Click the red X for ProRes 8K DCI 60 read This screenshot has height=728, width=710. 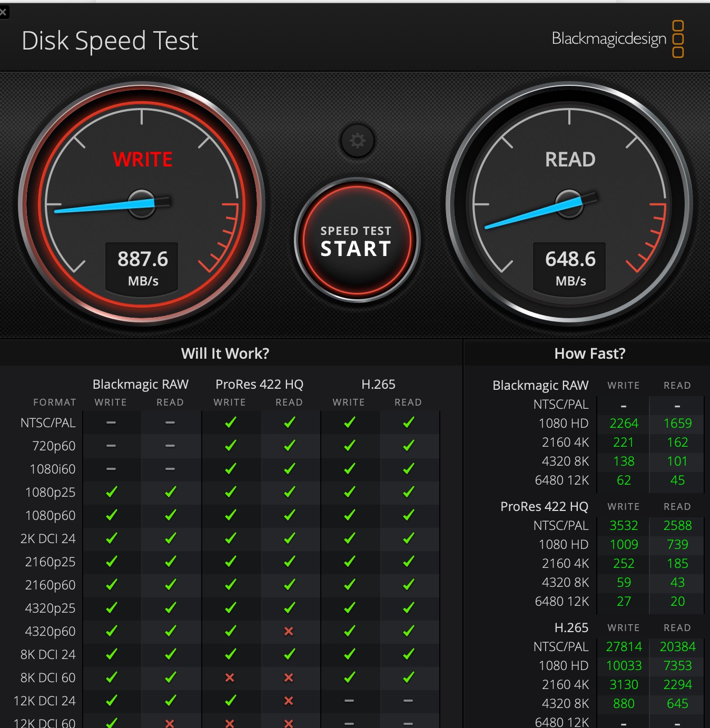[x=289, y=677]
